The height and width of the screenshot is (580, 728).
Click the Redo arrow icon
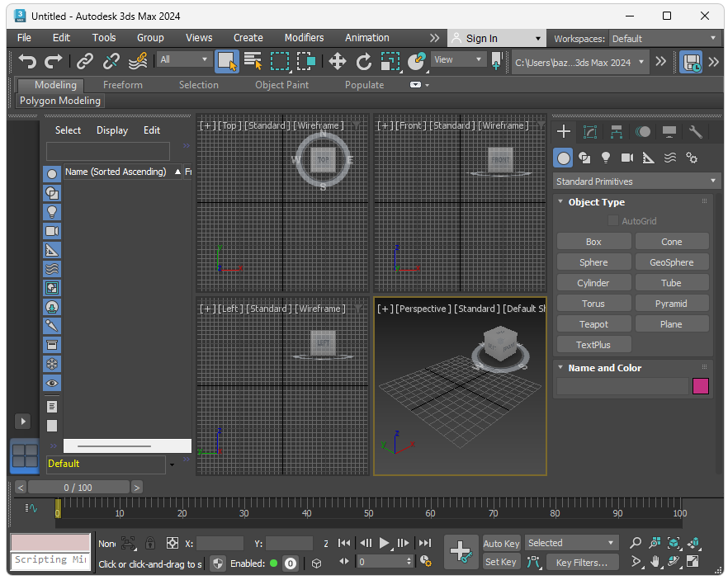click(54, 61)
